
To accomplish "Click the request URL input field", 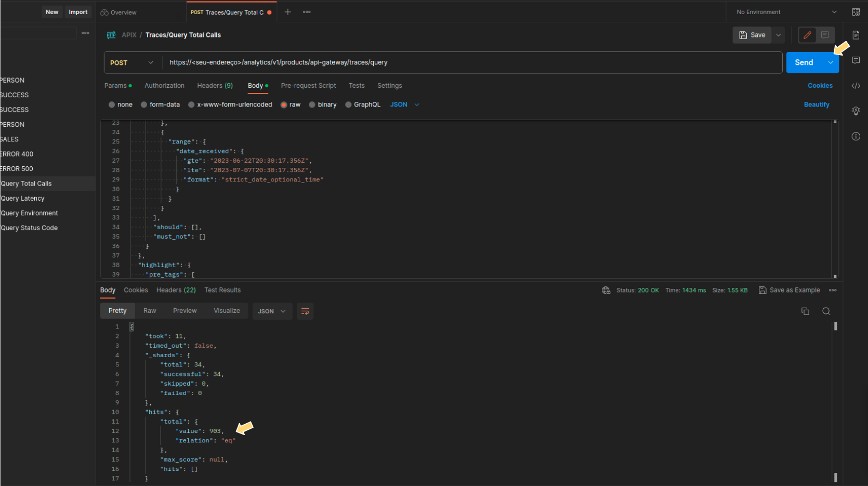I will 468,63.
